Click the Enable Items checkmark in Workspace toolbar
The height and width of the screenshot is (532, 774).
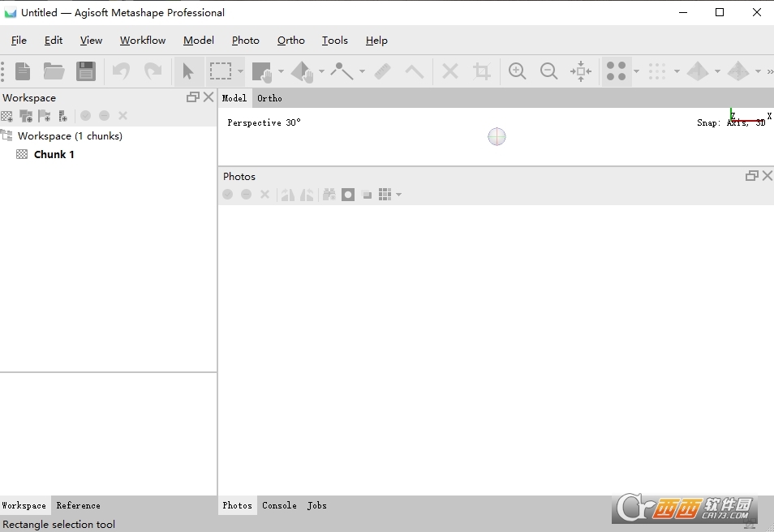(85, 115)
